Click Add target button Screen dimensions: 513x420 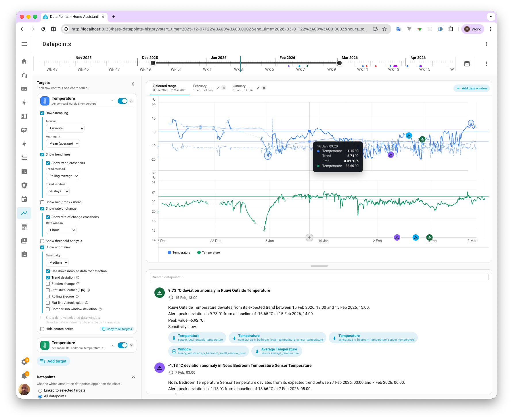[53, 361]
